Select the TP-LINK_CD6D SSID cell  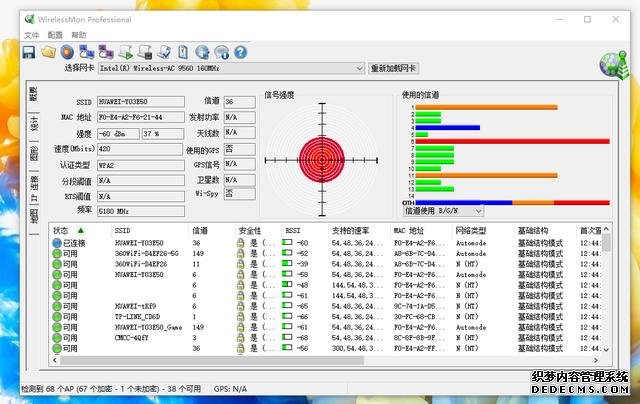tap(137, 317)
